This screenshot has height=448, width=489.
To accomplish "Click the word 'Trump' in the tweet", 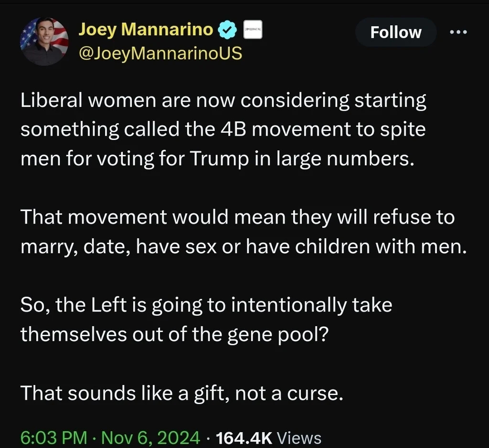I will coord(216,158).
